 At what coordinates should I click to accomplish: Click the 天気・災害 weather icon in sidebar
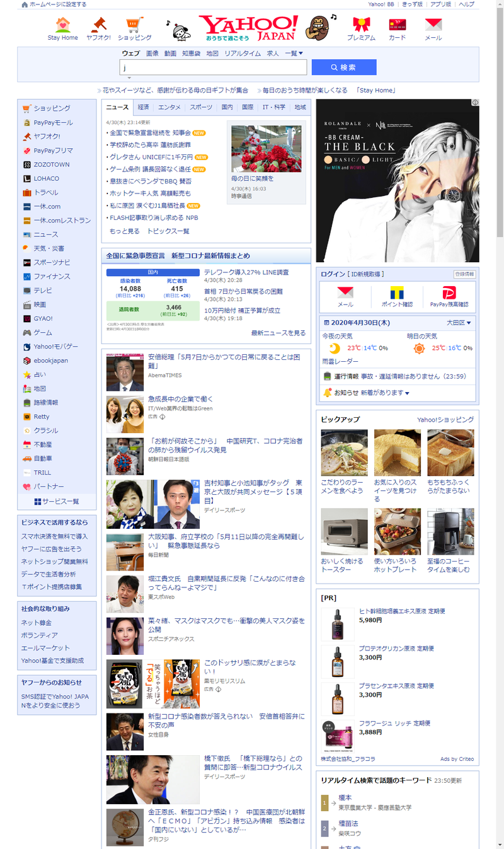(27, 248)
